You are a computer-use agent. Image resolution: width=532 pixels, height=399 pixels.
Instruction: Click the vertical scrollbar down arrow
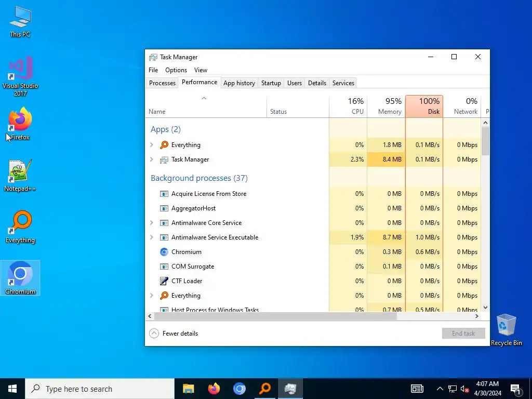coord(486,308)
